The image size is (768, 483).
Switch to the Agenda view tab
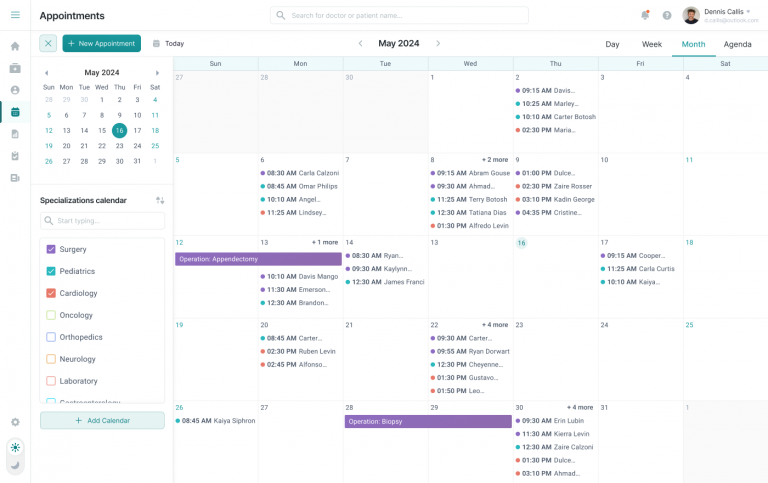point(737,44)
